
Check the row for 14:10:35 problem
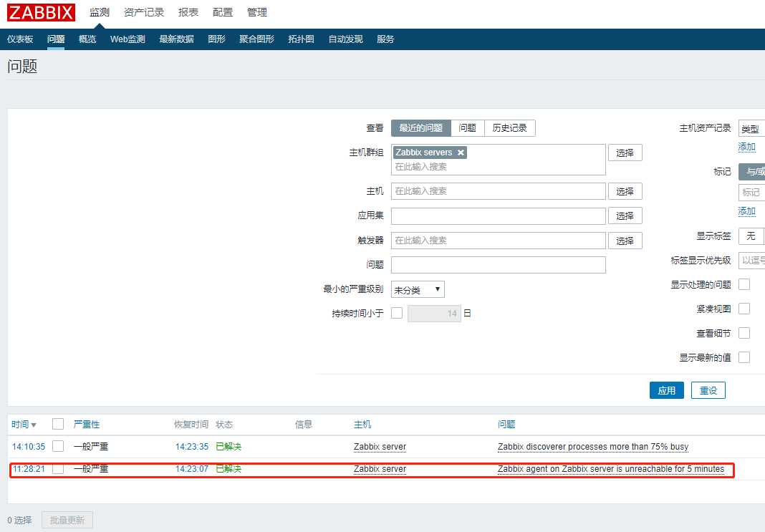58,446
